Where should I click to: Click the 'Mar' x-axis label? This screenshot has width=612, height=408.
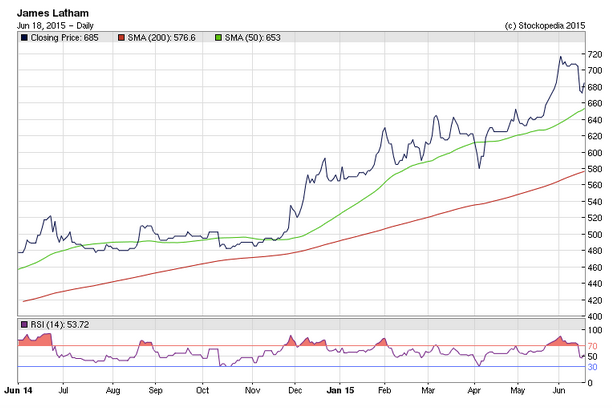[x=428, y=390]
